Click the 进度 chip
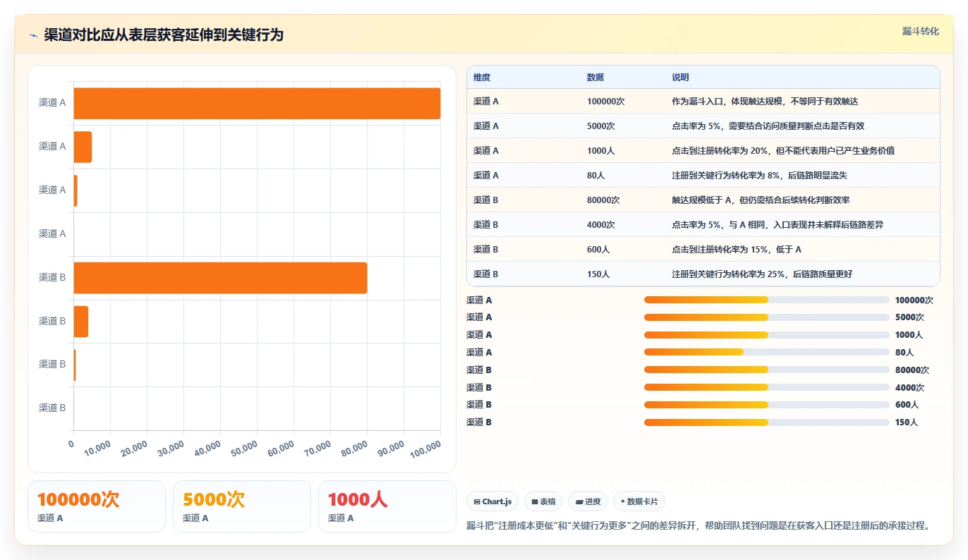Viewport: 968px width, 560px height. click(x=588, y=501)
